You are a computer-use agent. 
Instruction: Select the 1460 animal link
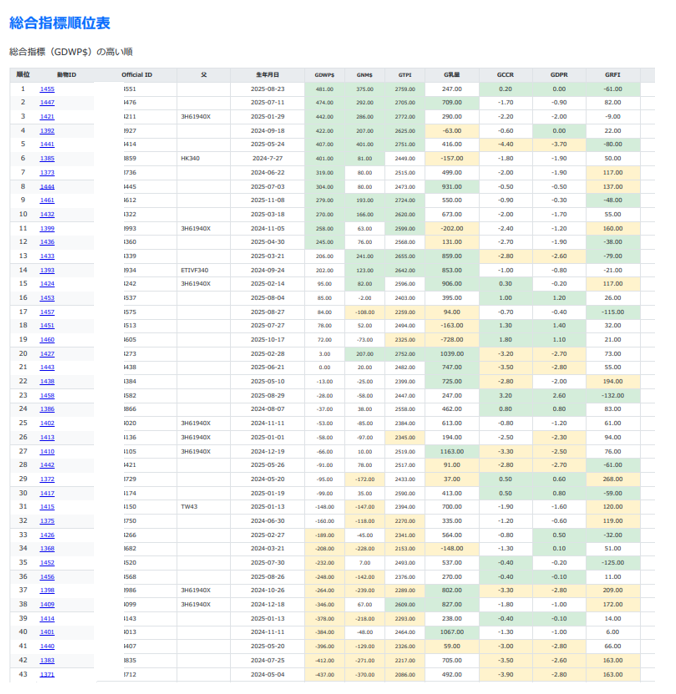tap(47, 340)
